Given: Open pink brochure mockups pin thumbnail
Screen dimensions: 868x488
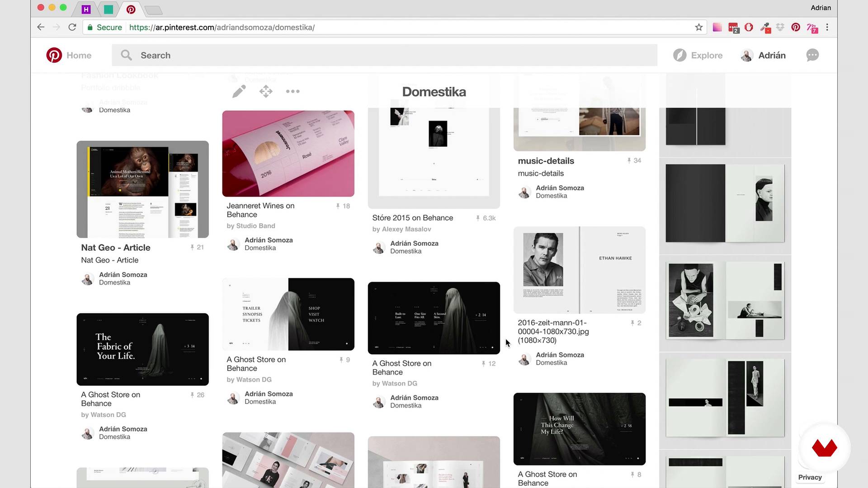Looking at the screenshot, I should point(288,460).
